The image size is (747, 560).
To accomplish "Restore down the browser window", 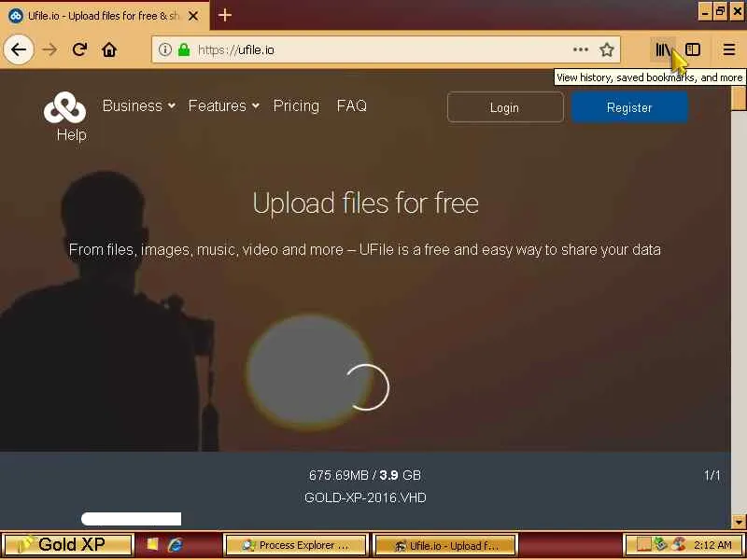I will [721, 12].
